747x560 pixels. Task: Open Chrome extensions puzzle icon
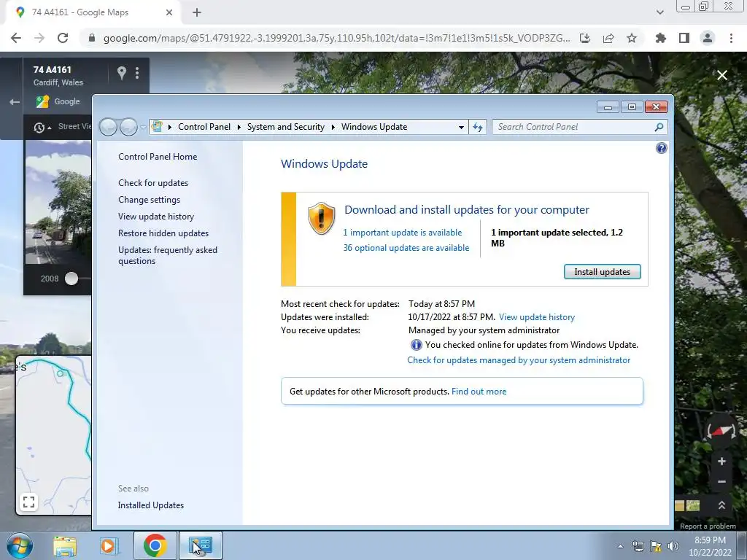pos(661,38)
